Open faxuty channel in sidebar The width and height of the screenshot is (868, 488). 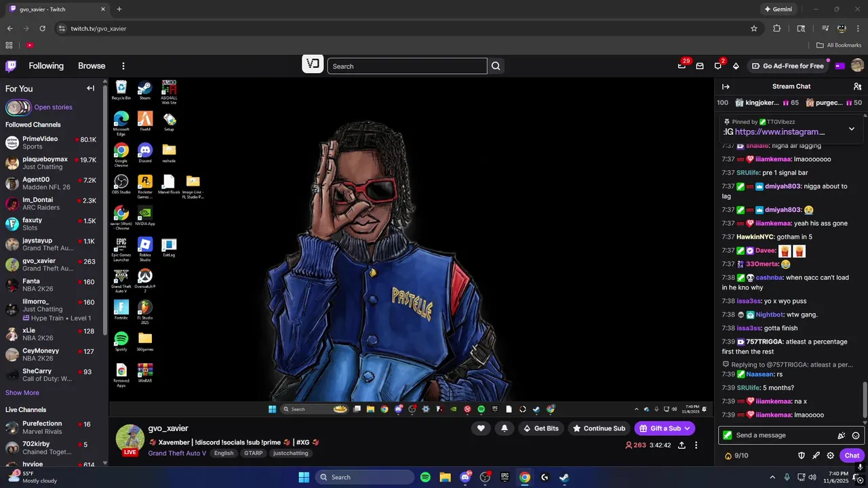(x=53, y=224)
